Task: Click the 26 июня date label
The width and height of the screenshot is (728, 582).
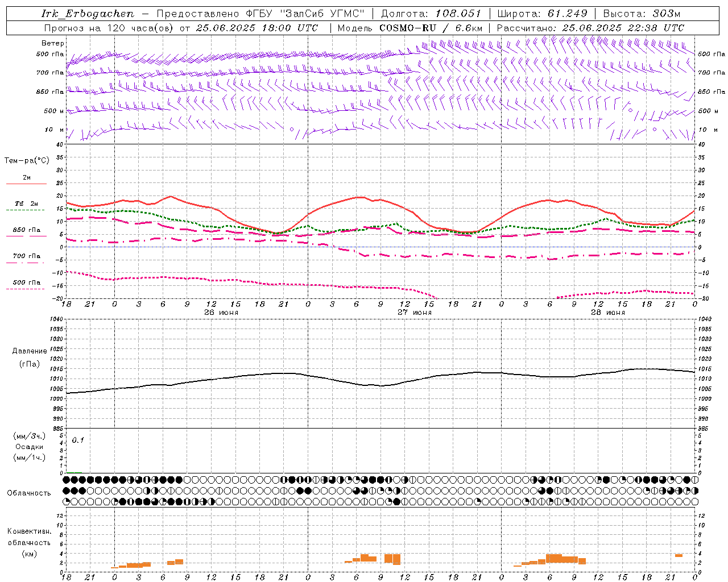Action: (221, 313)
